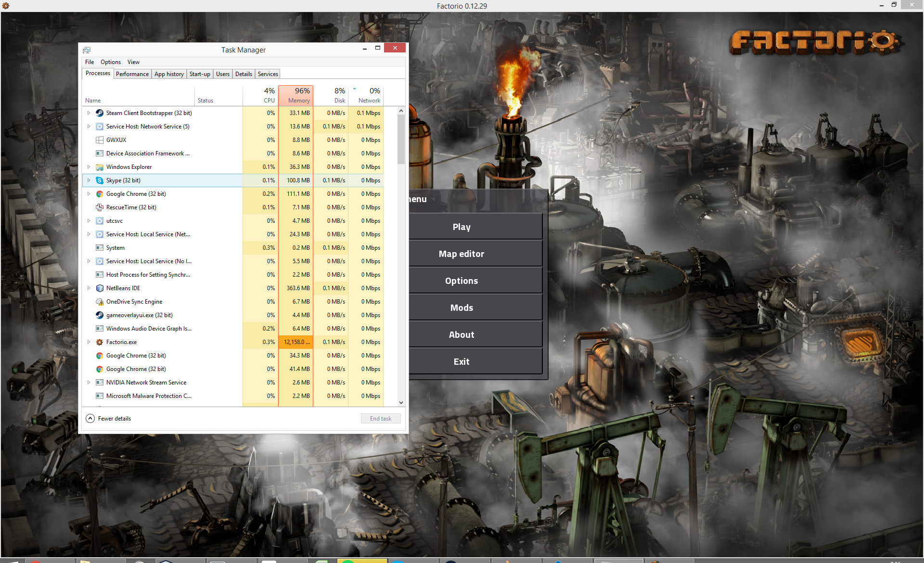Viewport: 924px width, 563px height.
Task: Exit Factorio from main menu
Action: [x=475, y=361]
